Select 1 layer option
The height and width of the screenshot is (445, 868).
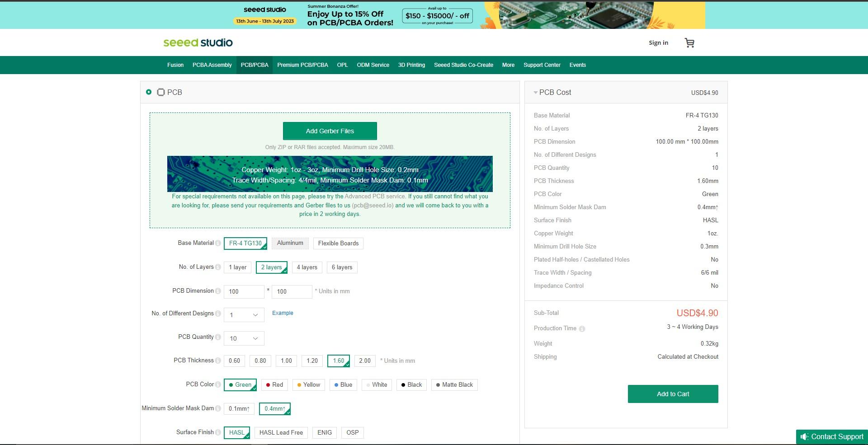[238, 267]
